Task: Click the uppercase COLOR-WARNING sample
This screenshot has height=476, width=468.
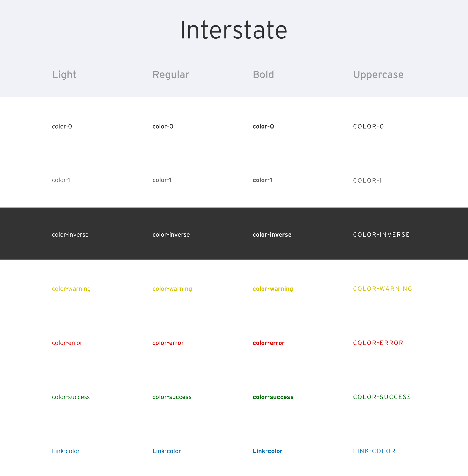Action: click(x=382, y=289)
